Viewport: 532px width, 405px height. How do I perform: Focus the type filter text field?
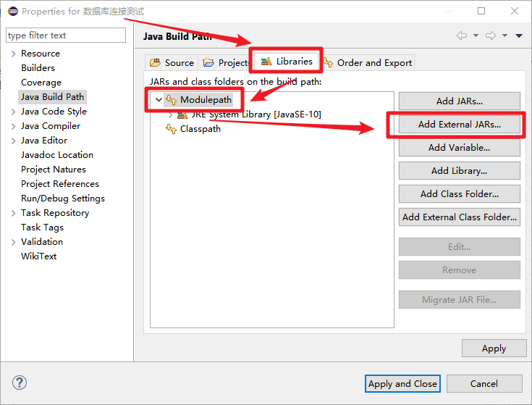click(x=66, y=36)
